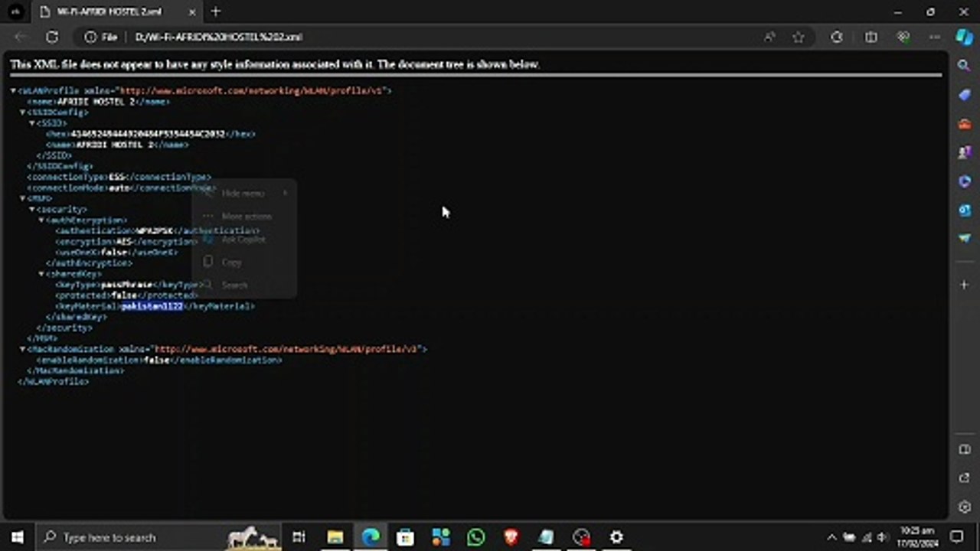Viewport: 980px width, 551px height.
Task: Open the sidebar Shopping tag icon
Action: coord(964,95)
